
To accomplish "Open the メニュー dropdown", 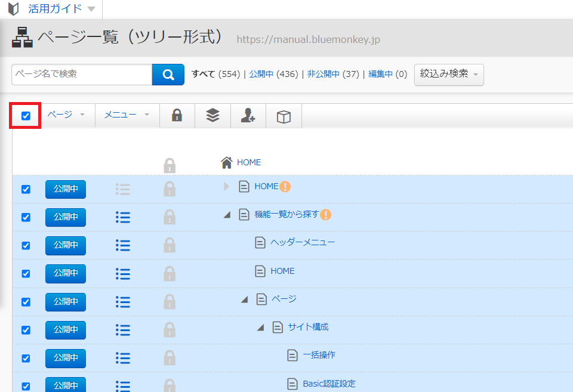I will coord(124,115).
